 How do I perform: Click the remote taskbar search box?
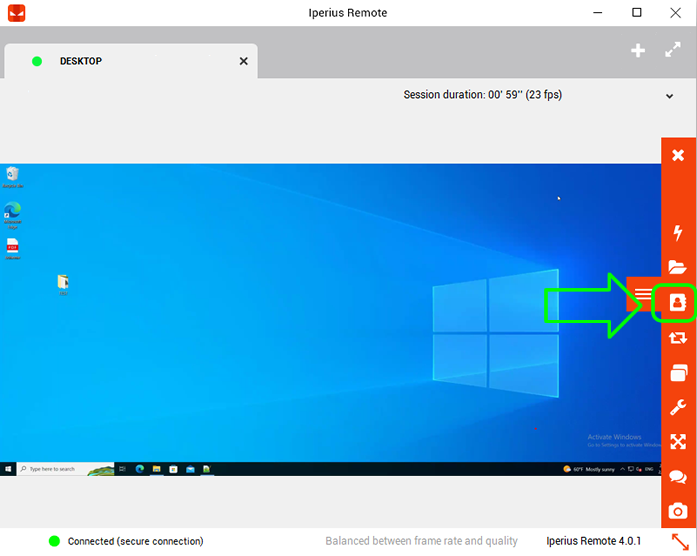pyautogui.click(x=65, y=469)
